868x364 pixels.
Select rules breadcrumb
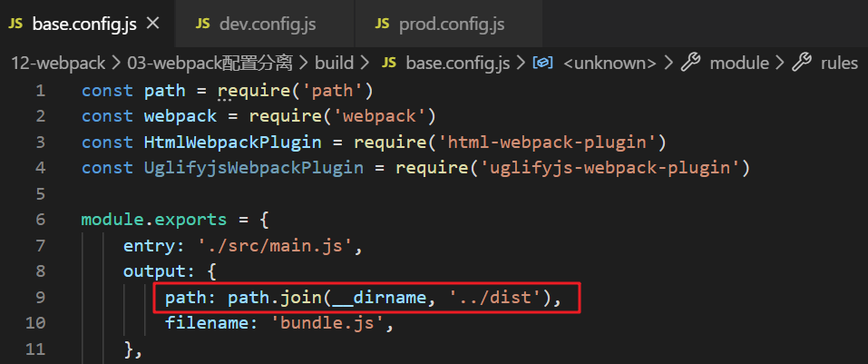pos(839,64)
